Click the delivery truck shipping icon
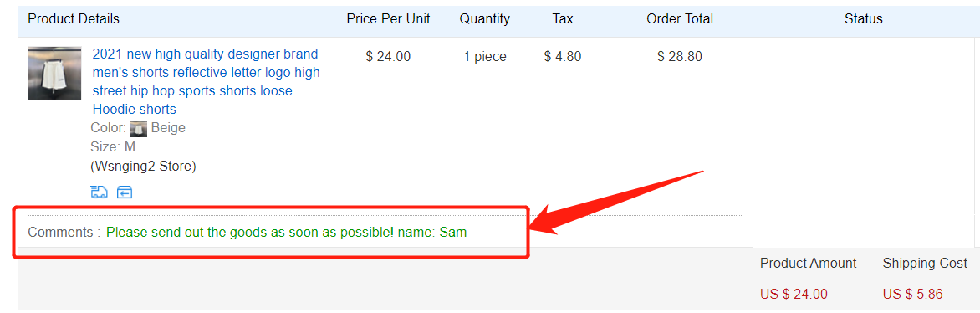 pos(99,192)
